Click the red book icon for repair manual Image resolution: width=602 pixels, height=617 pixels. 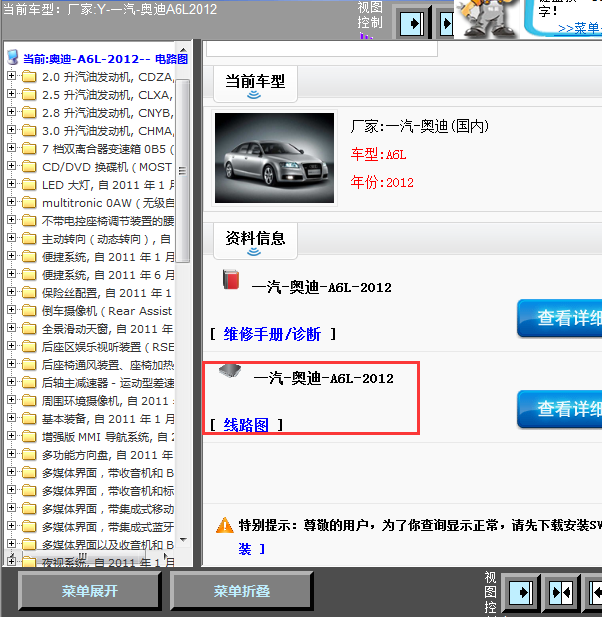tap(231, 279)
